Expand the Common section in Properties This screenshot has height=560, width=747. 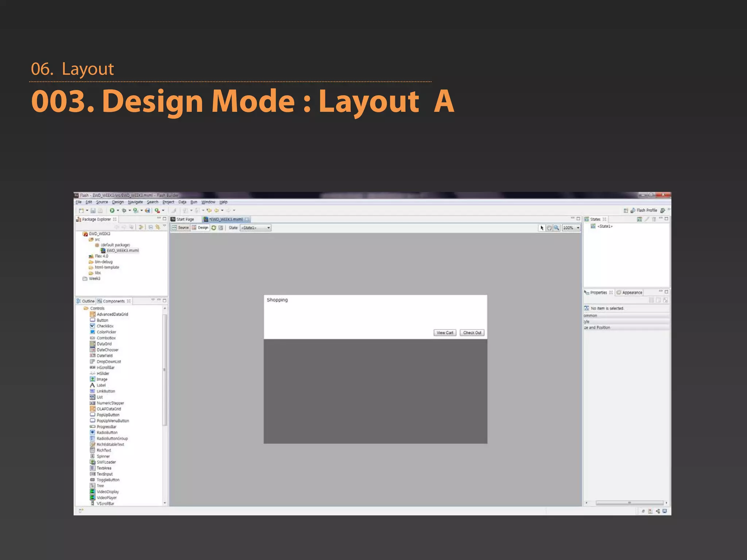click(x=626, y=316)
